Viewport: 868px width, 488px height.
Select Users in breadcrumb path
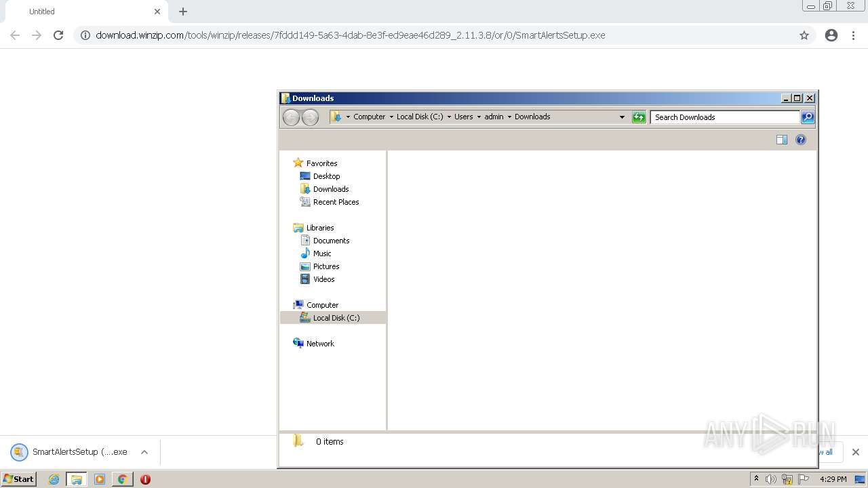tap(464, 117)
